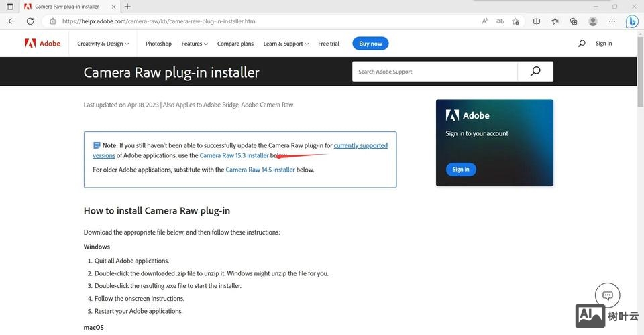Image resolution: width=644 pixels, height=335 pixels.
Task: Submit search with support magnifier button
Action: [x=535, y=72]
